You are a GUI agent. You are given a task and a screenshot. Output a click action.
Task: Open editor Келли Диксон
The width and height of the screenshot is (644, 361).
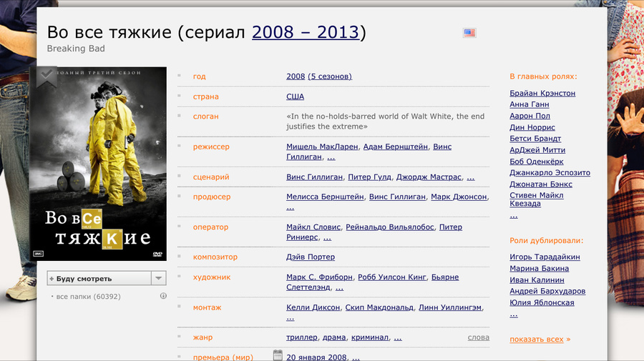click(313, 307)
